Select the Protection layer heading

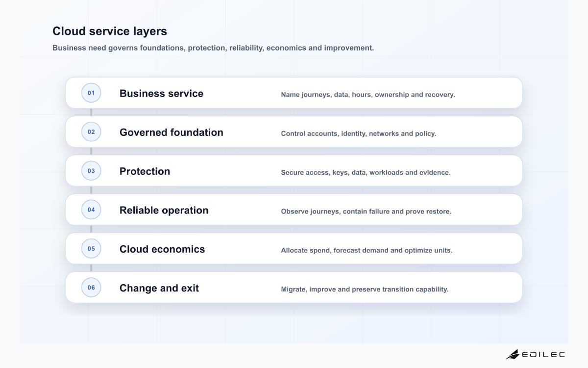coord(145,171)
